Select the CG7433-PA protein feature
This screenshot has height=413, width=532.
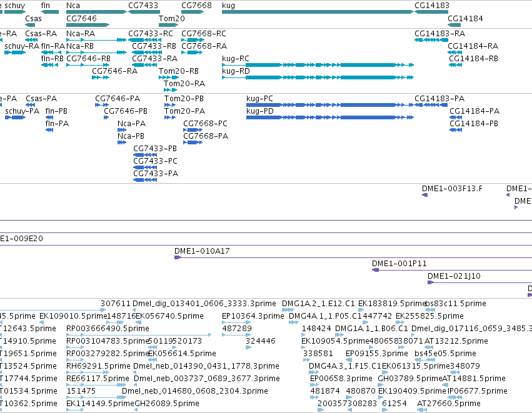click(x=145, y=180)
